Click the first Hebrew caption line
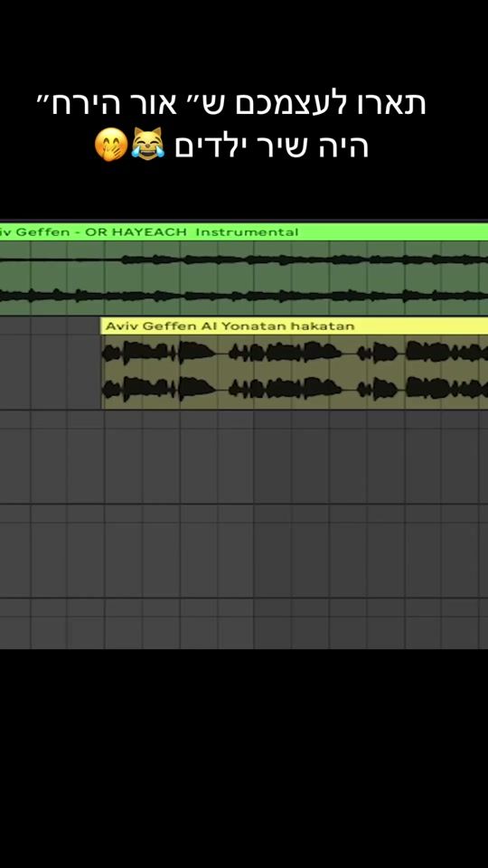The width and height of the screenshot is (488, 868). tap(231, 104)
